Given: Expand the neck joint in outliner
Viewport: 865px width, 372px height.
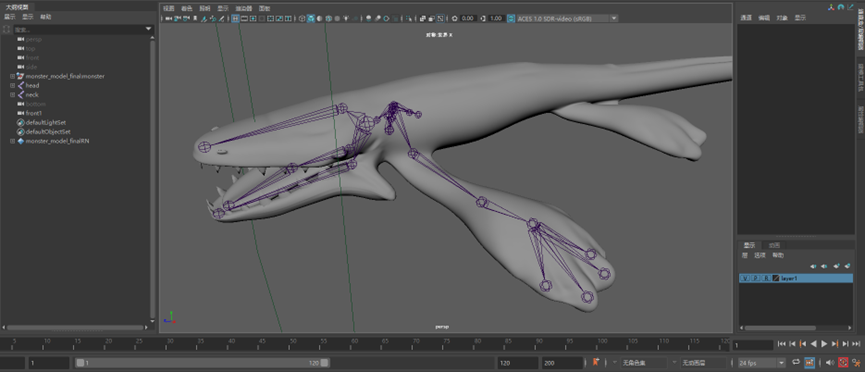Looking at the screenshot, I should click(13, 95).
